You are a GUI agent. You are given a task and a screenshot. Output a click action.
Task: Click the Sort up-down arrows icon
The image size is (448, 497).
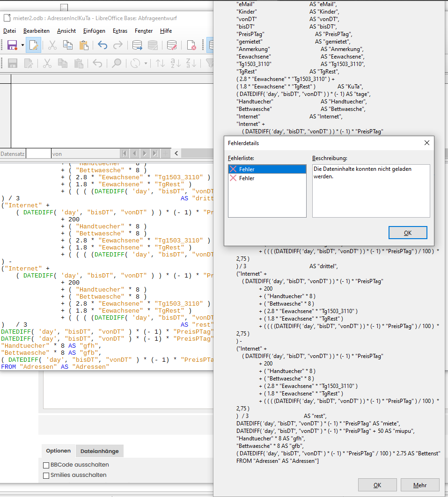coord(161,63)
